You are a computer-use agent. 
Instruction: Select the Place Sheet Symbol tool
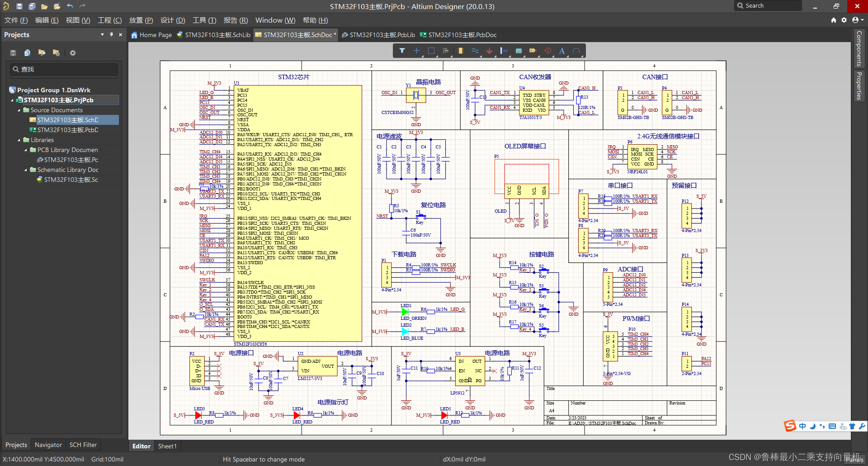point(519,51)
